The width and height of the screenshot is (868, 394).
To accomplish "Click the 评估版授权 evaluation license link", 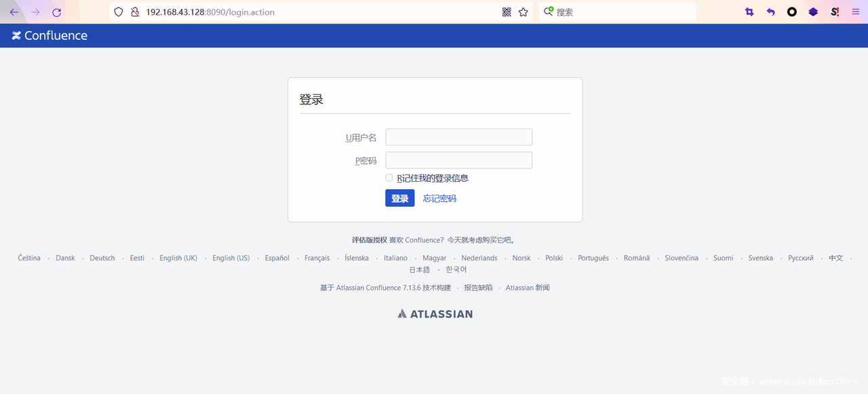I will pos(370,240).
